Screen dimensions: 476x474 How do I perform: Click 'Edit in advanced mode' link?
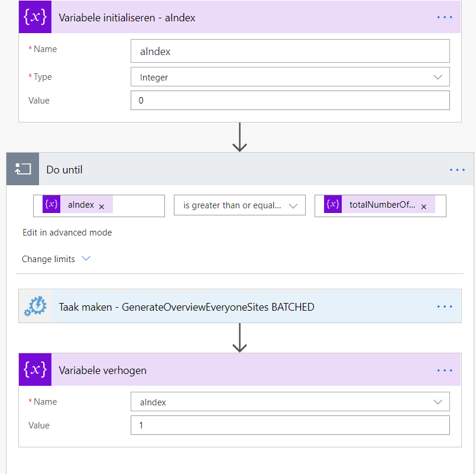click(67, 233)
